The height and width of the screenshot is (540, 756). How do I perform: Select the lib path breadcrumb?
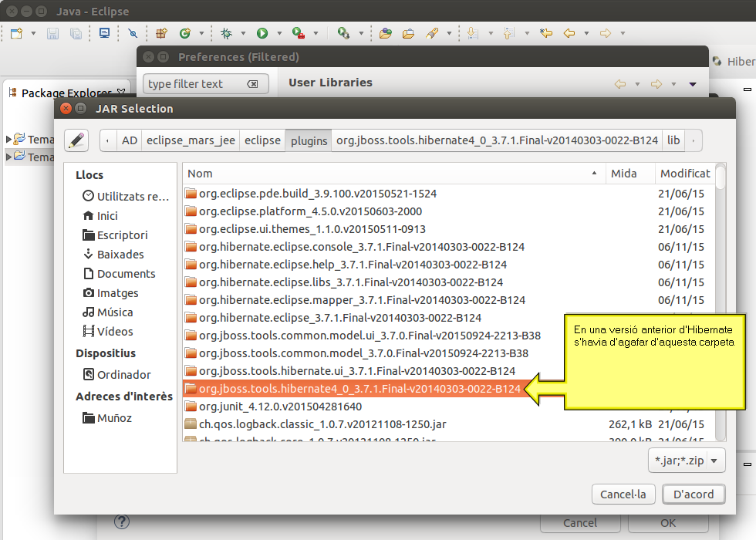(673, 140)
